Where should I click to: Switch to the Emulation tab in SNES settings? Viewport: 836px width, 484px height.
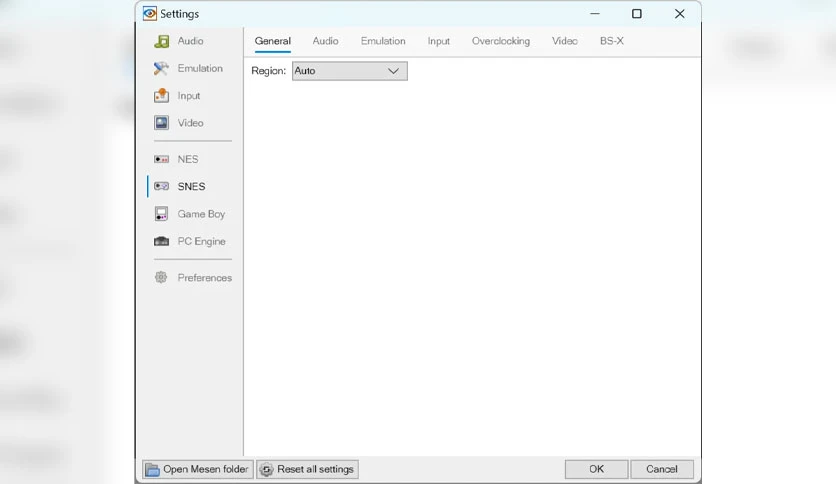[383, 41]
